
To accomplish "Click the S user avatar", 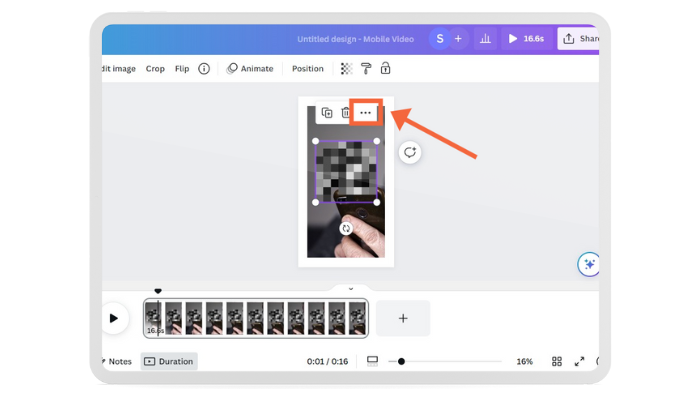I will [x=440, y=39].
